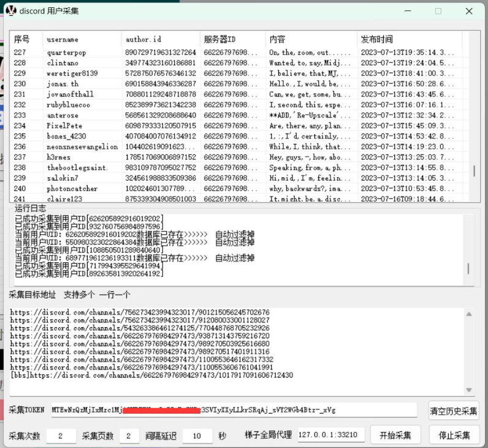The height and width of the screenshot is (448, 488).
Task: Select username neonsnesevangelion
Action: [82, 146]
